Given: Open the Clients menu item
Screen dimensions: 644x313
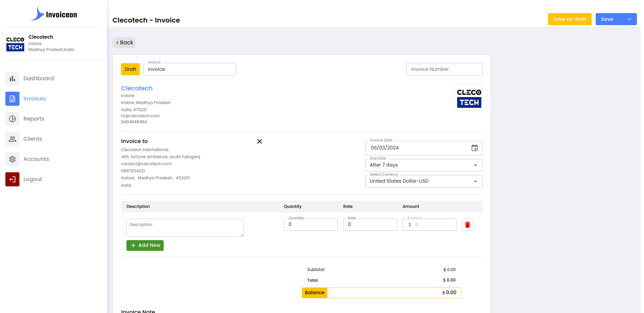Looking at the screenshot, I should point(33,139).
